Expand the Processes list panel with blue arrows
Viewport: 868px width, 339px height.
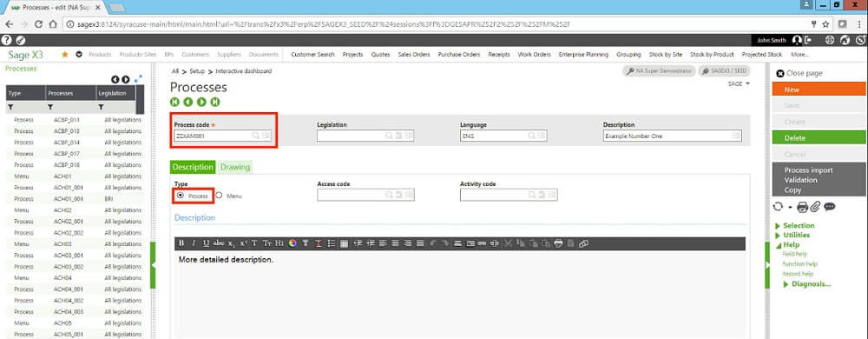click(138, 78)
